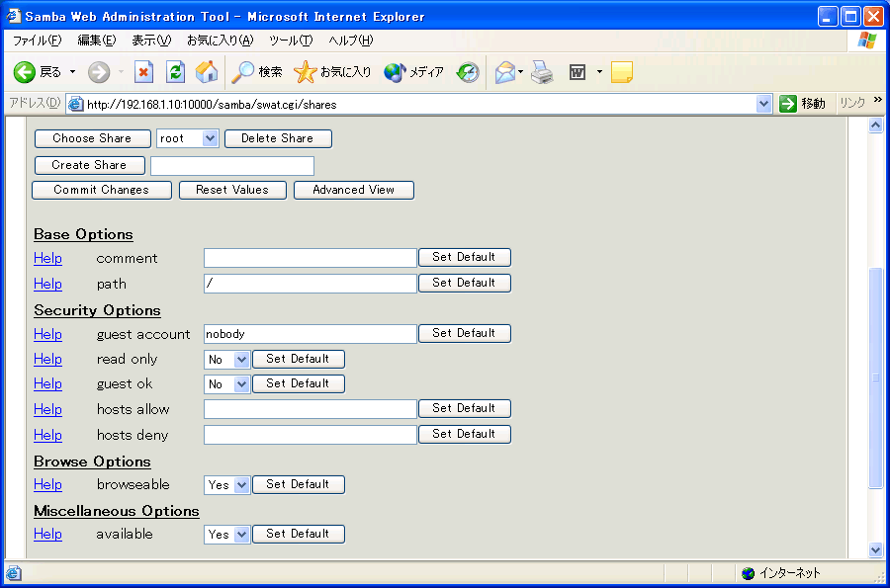Screen dimensions: 890x588
Task: Click the Internet zone globe in status bar
Action: (x=749, y=573)
